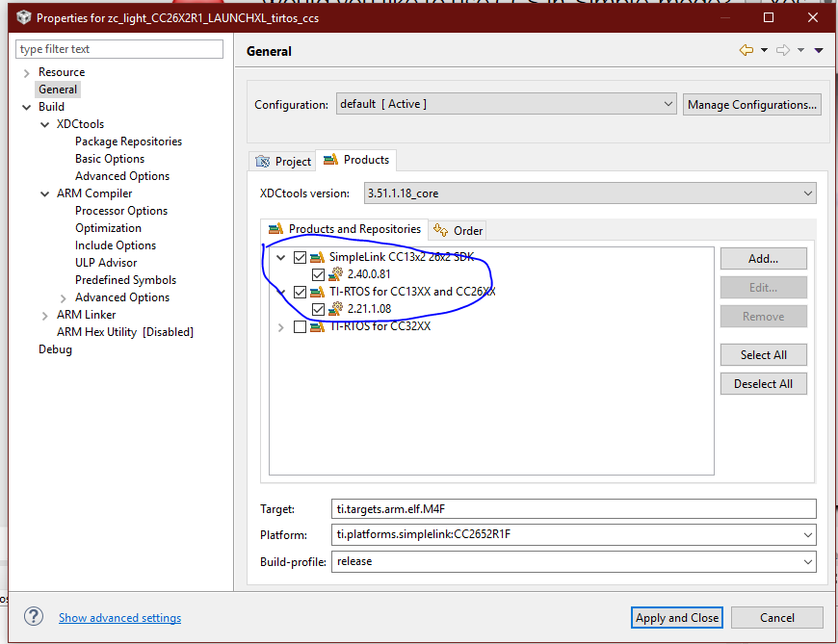This screenshot has width=838, height=644.
Task: Click the Remove button
Action: [x=763, y=317]
